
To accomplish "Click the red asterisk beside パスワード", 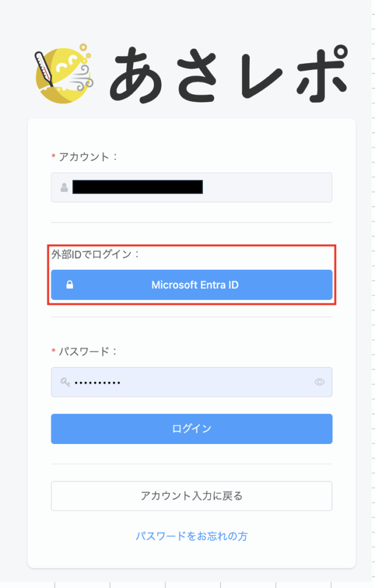I will click(x=53, y=351).
